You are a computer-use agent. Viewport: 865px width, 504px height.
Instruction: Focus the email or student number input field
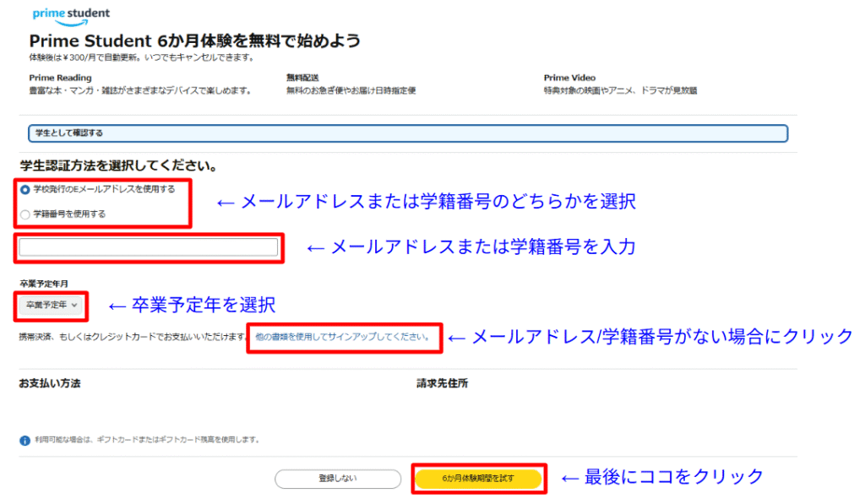tap(149, 247)
